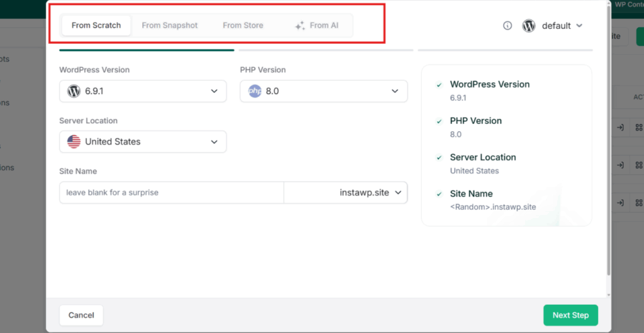Click the Cancel button
The height and width of the screenshot is (333, 644).
click(81, 315)
